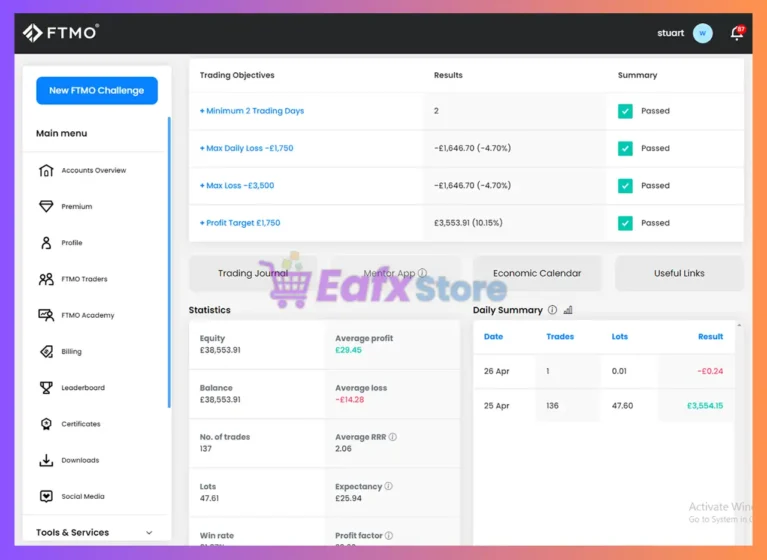Open the Economic Calendar tab

tap(537, 273)
